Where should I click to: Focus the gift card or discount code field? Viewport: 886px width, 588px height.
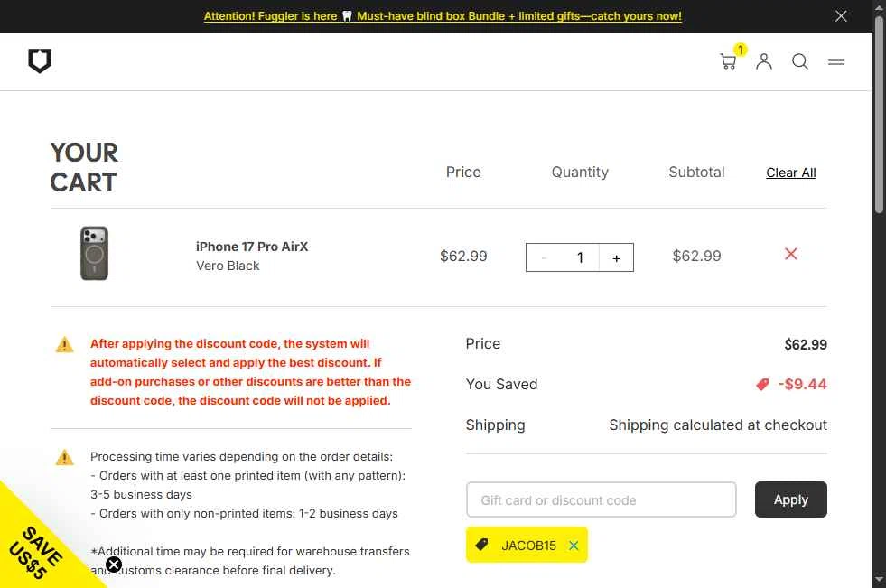point(601,499)
